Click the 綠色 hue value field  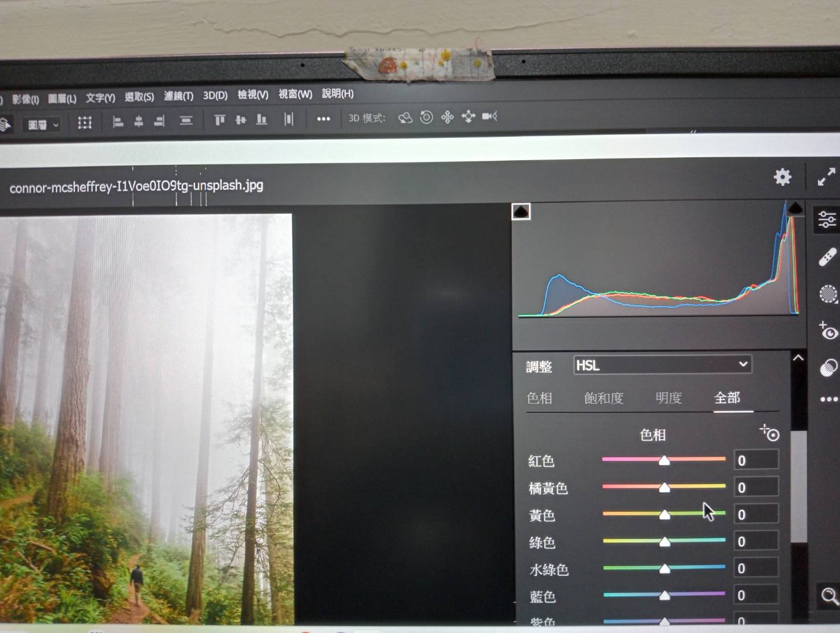tap(756, 541)
